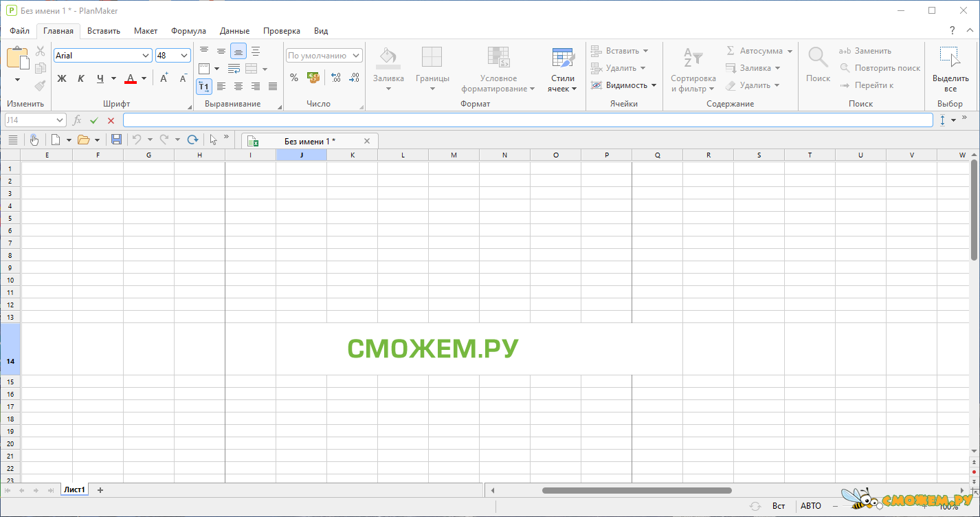Open Стили ячеек dropdown
The height and width of the screenshot is (517, 980).
(x=562, y=69)
